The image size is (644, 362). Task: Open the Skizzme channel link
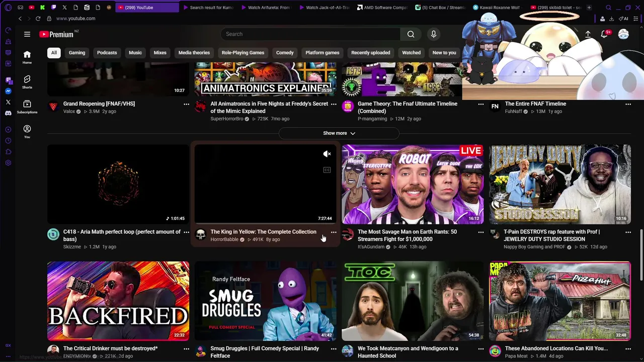point(72,247)
